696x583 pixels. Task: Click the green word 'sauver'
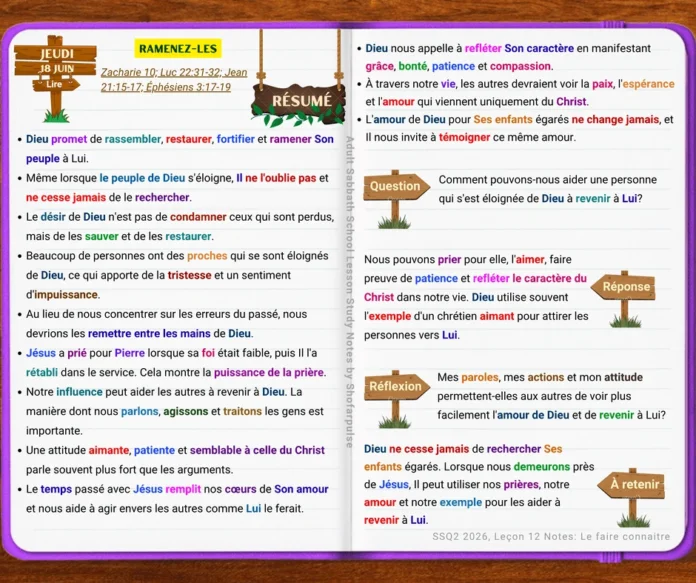point(102,237)
